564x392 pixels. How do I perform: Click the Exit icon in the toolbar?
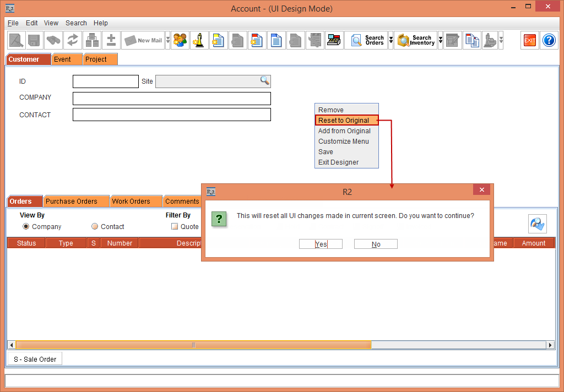point(529,40)
